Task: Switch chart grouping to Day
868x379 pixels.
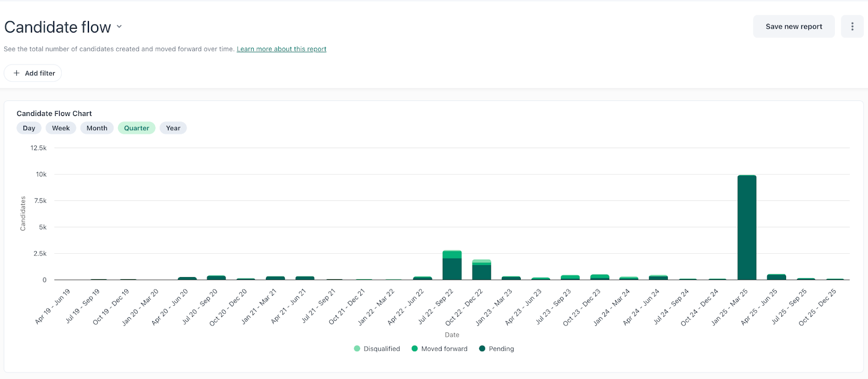Action: click(29, 128)
